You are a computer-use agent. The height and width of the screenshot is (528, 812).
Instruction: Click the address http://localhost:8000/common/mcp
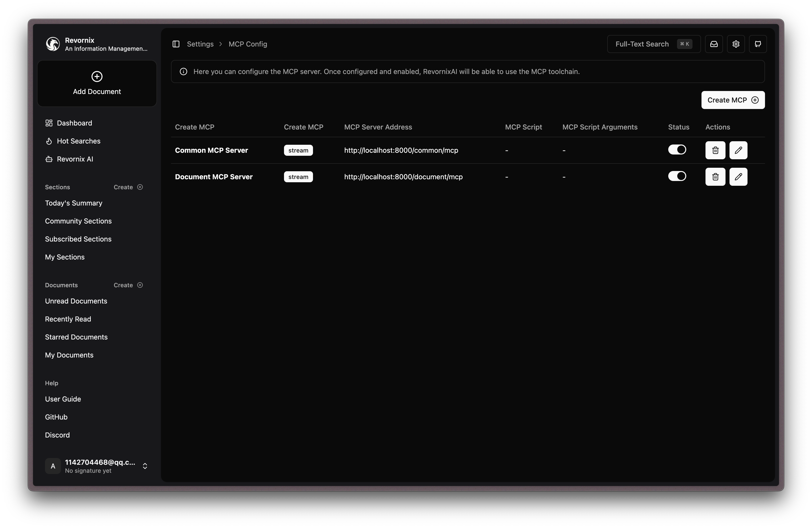[401, 150]
